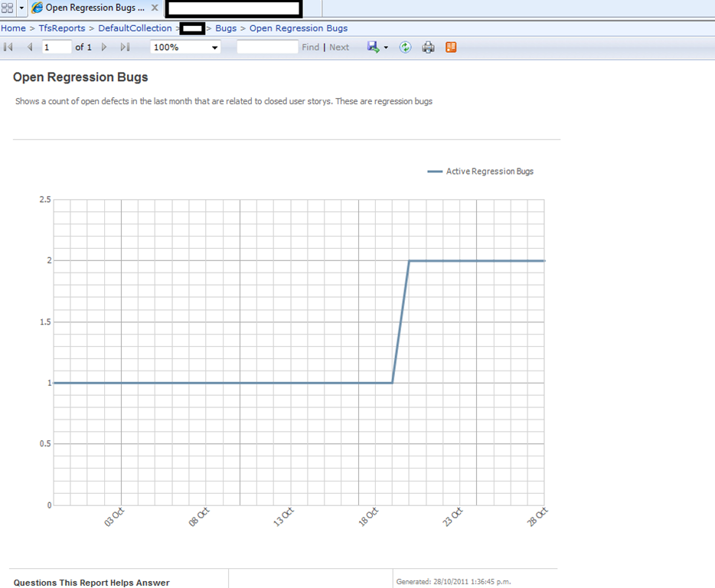
Task: Click Active Regression Bugs legend entry
Action: [x=480, y=171]
